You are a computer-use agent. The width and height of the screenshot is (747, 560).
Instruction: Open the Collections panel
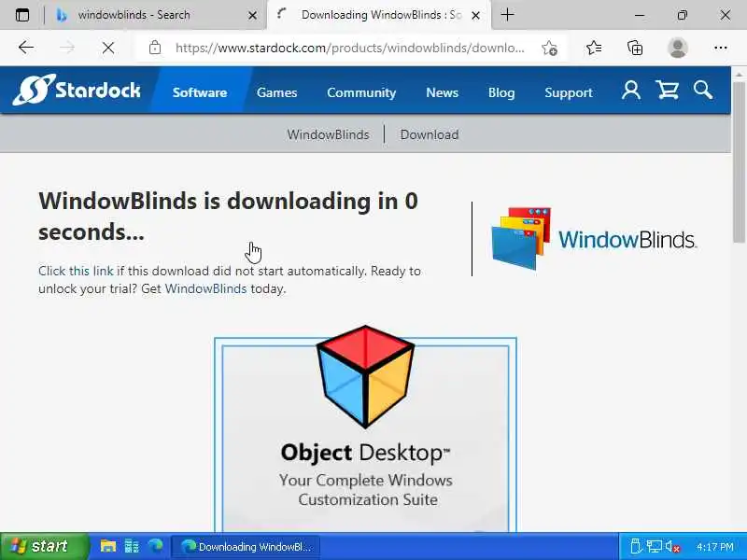[635, 48]
